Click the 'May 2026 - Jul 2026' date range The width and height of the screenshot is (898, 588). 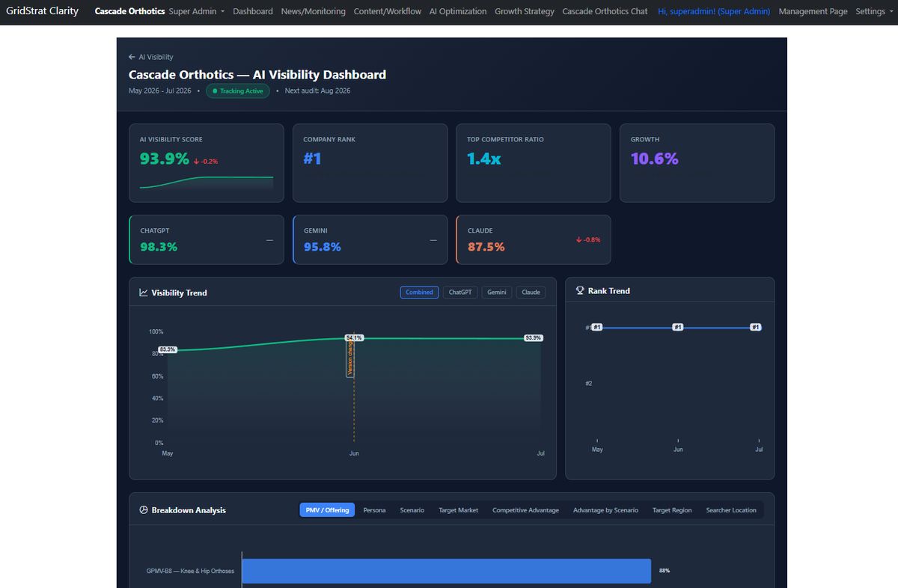click(159, 91)
